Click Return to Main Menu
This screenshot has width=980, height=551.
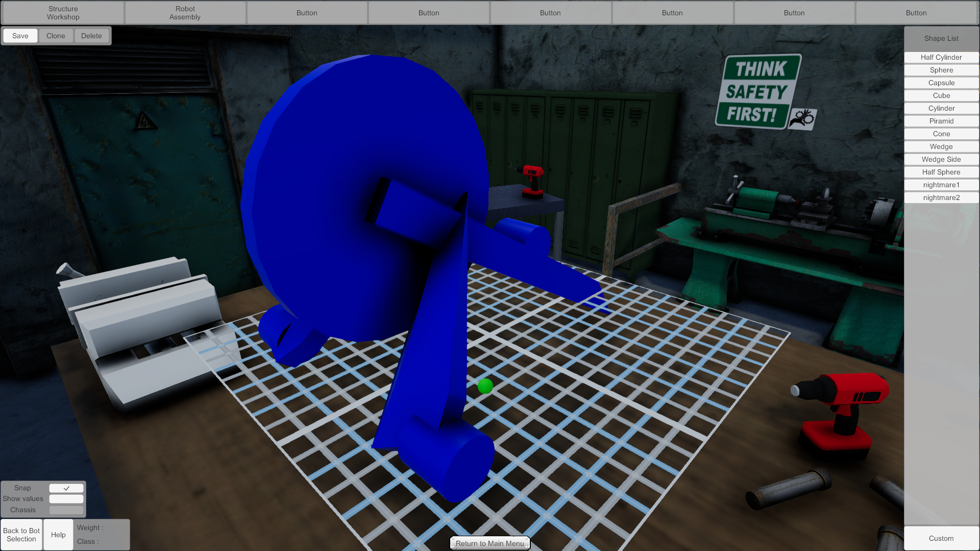tap(490, 543)
